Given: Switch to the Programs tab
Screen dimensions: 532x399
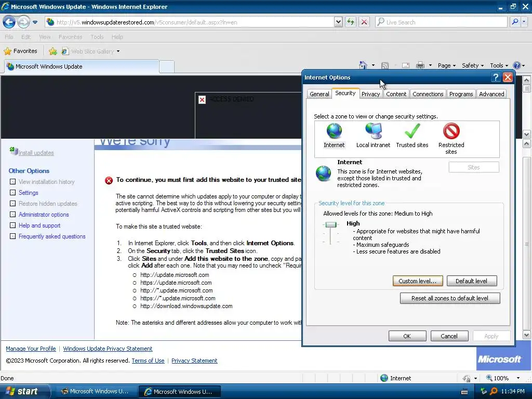Looking at the screenshot, I should (x=461, y=94).
